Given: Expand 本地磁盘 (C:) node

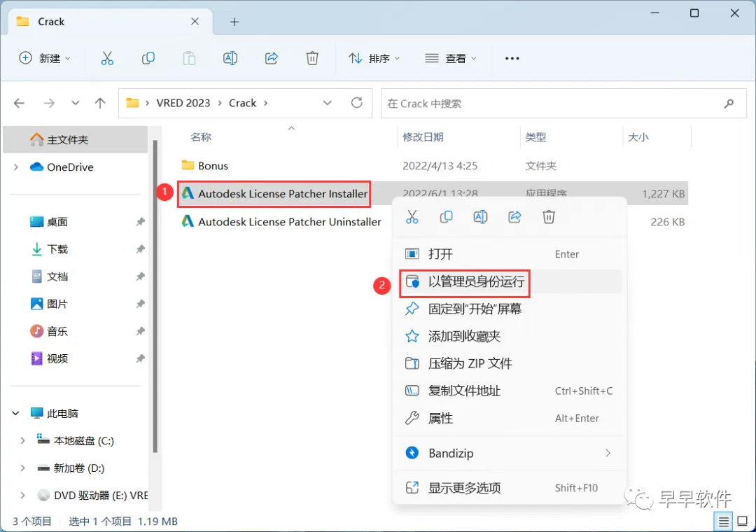Looking at the screenshot, I should [22, 441].
